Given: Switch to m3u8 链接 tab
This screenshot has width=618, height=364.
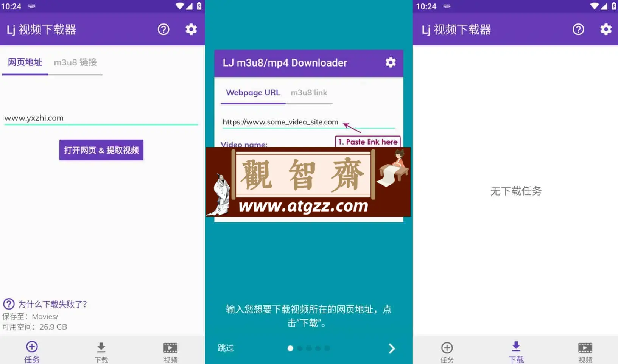Looking at the screenshot, I should tap(75, 62).
